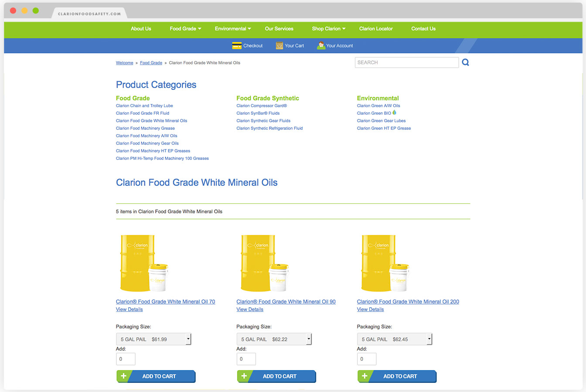This screenshot has width=586, height=392.
Task: Click the Environmental column heading
Action: pyautogui.click(x=378, y=98)
